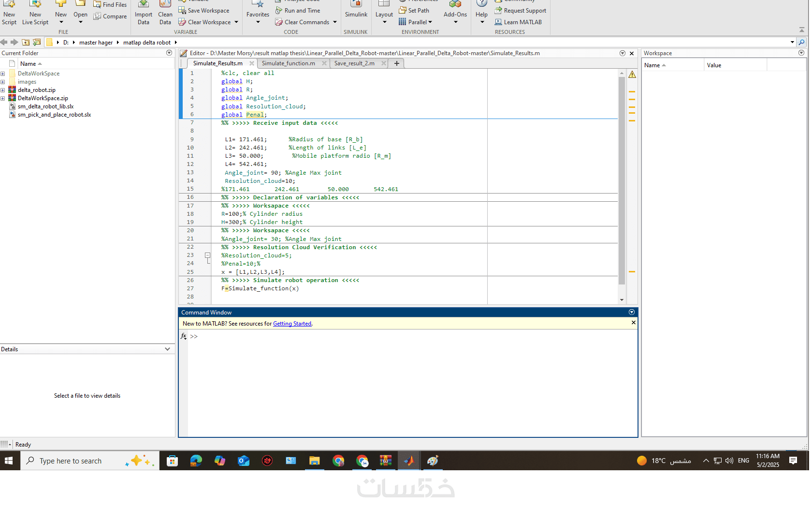
Task: Click the Learn MATLAB icon
Action: point(498,22)
